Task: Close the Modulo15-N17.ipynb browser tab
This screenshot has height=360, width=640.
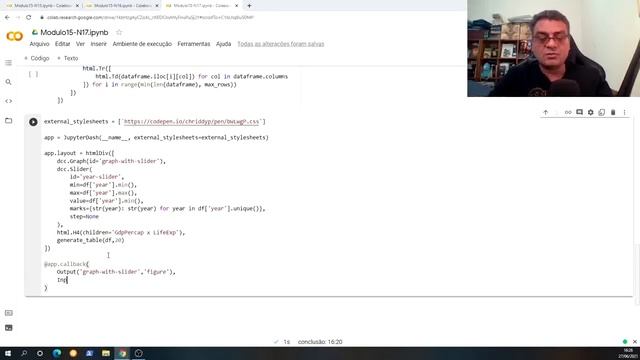Action: pyautogui.click(x=236, y=6)
